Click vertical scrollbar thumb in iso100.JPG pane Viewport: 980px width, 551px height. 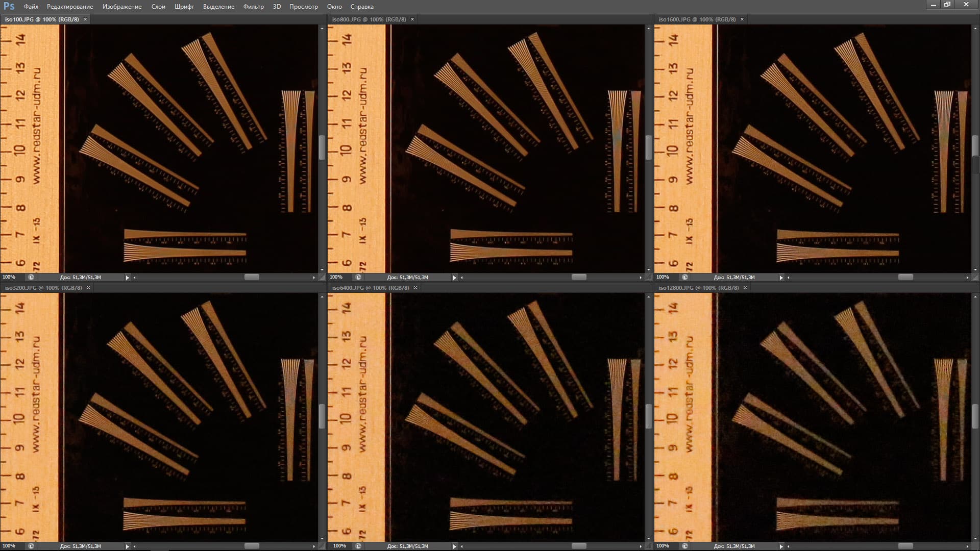point(322,148)
